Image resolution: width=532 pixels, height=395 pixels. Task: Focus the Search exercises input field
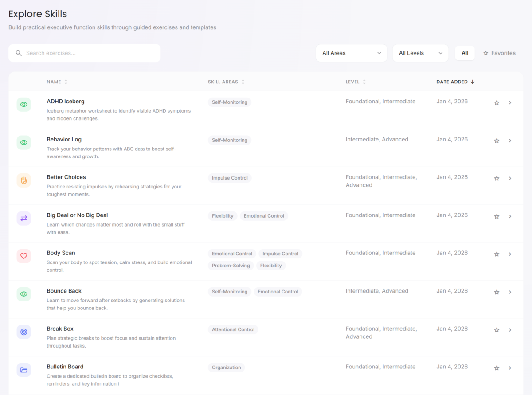pos(89,53)
